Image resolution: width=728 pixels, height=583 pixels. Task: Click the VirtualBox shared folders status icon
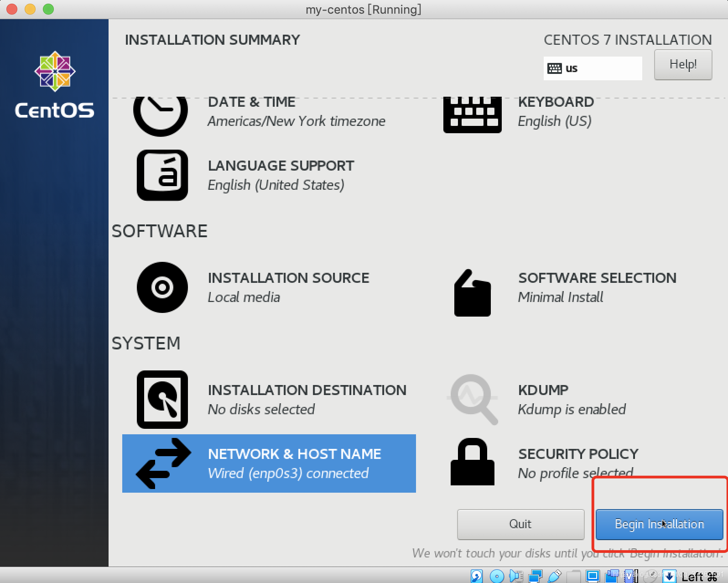pyautogui.click(x=574, y=577)
